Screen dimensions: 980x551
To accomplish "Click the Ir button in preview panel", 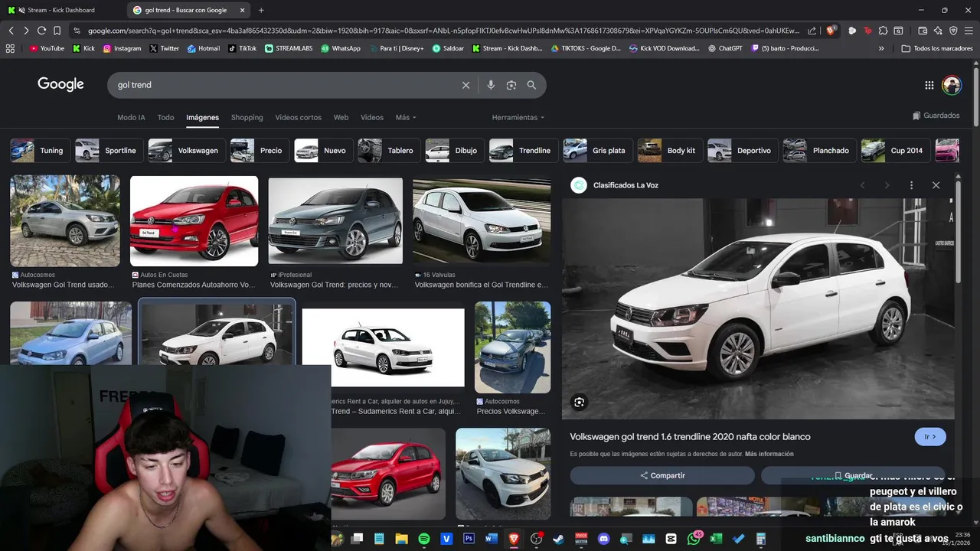I will (930, 437).
